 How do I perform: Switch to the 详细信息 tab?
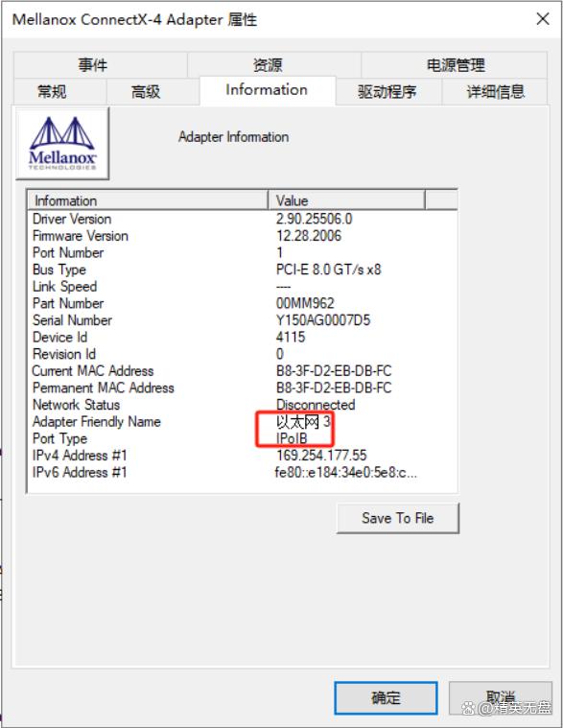tap(495, 91)
